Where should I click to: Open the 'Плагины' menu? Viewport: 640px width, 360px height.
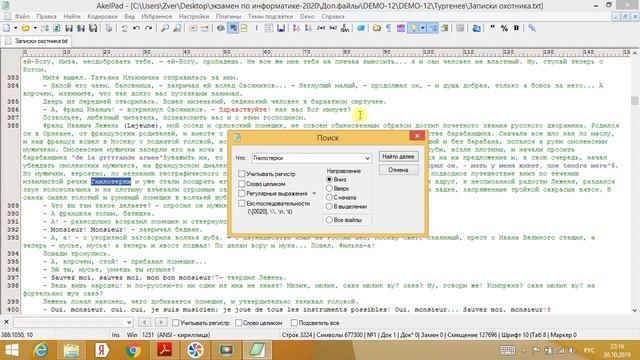pos(228,16)
